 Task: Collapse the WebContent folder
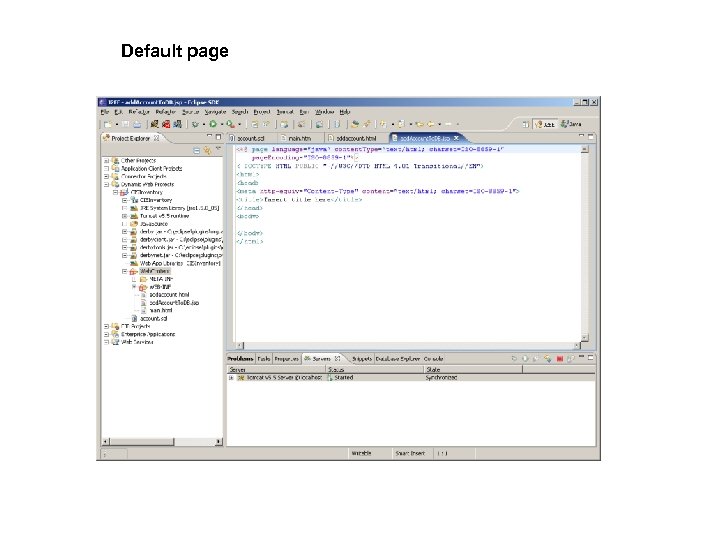[124, 271]
